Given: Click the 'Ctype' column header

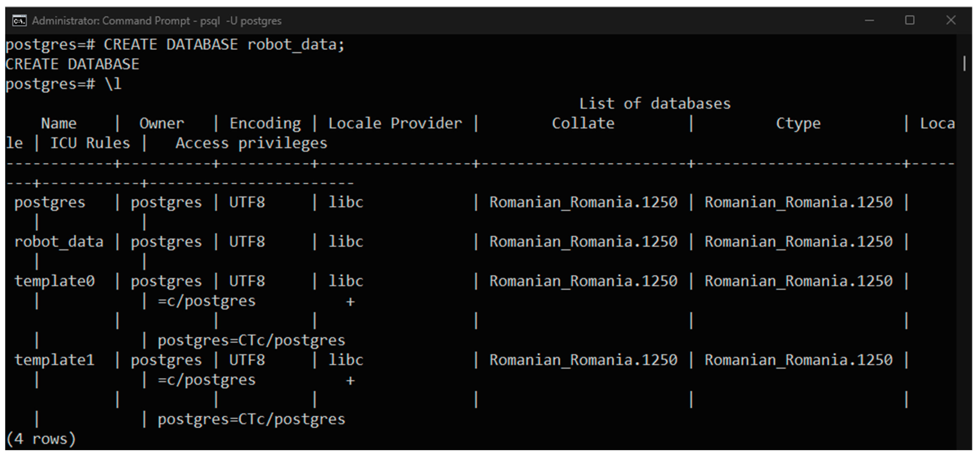Looking at the screenshot, I should pos(798,123).
